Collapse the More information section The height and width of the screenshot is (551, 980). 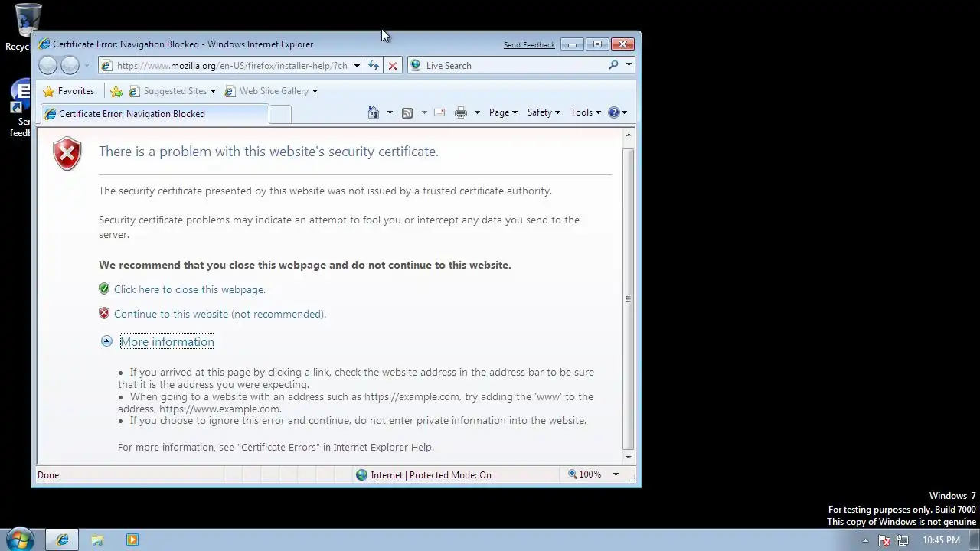coord(167,341)
